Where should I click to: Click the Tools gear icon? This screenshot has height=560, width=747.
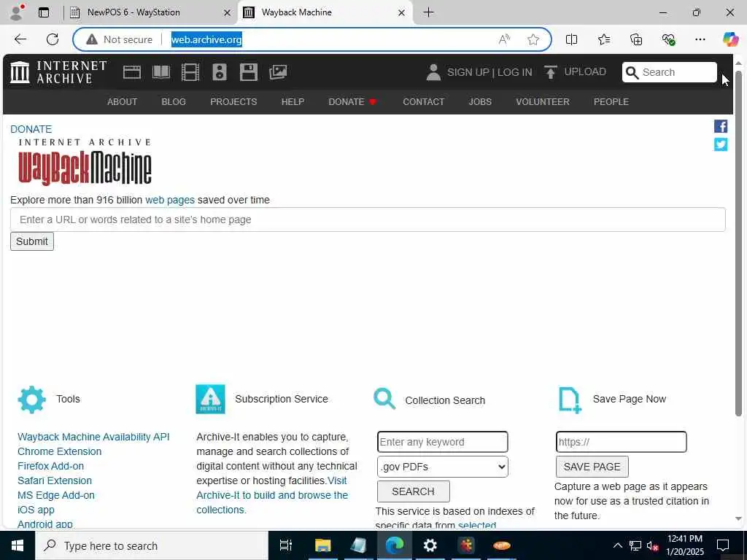(32, 400)
